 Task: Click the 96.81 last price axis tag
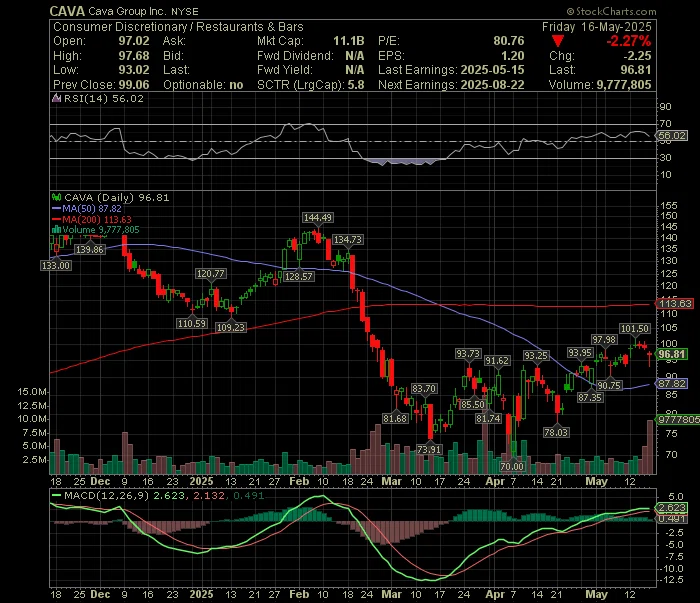coord(671,355)
